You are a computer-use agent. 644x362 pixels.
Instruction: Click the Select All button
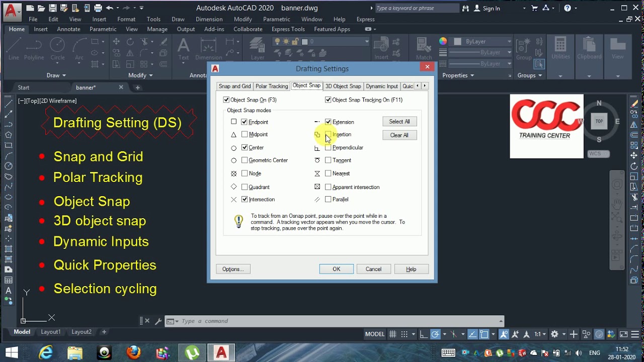pyautogui.click(x=399, y=122)
